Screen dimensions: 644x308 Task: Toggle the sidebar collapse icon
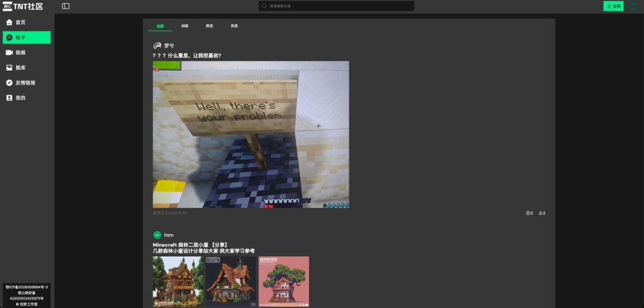[66, 6]
